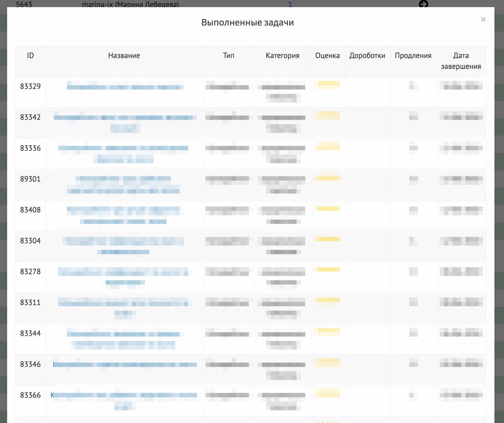Open the task name link in row 83311
Viewport: 504px width, 423px height.
pos(124,308)
